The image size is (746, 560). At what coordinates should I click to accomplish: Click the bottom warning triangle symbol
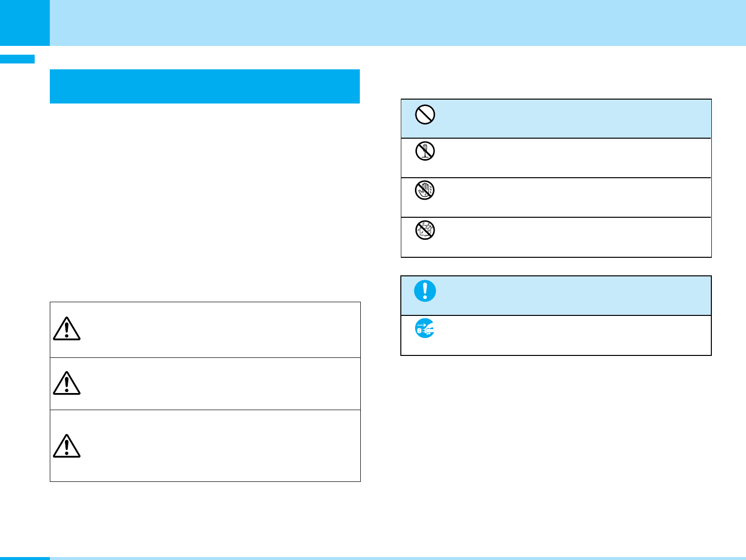66,446
